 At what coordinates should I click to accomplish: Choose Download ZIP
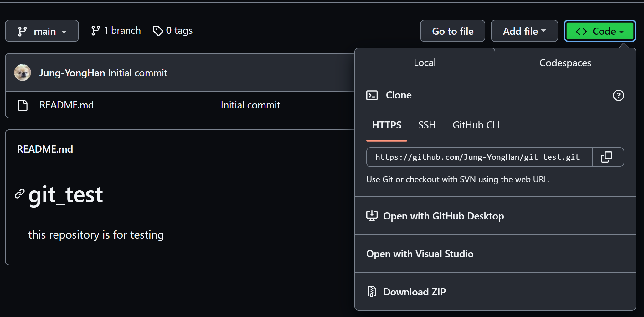[495, 292]
